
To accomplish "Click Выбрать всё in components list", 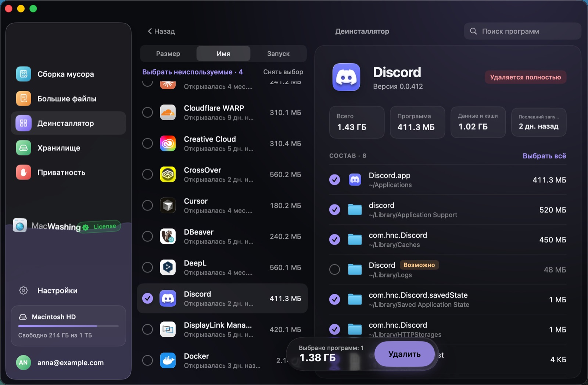I will pos(544,156).
